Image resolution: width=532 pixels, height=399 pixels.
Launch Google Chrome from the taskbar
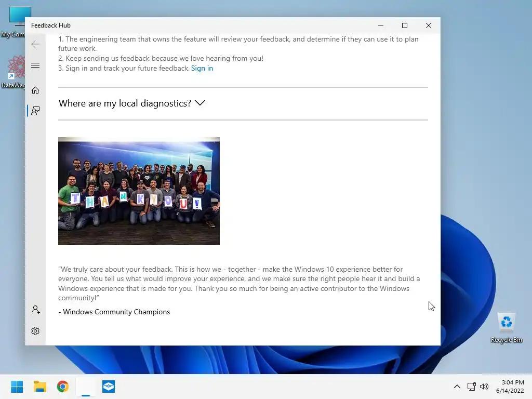pyautogui.click(x=63, y=387)
